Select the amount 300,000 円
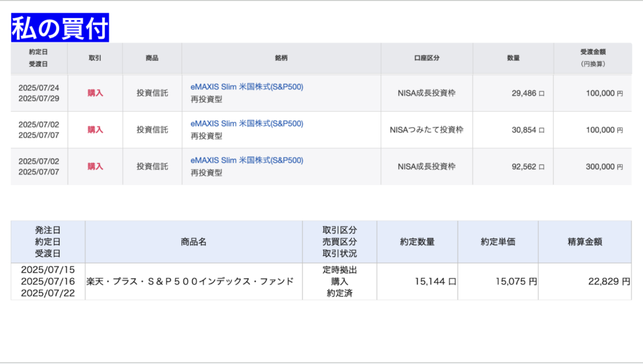The height and width of the screenshot is (364, 643). click(x=605, y=166)
